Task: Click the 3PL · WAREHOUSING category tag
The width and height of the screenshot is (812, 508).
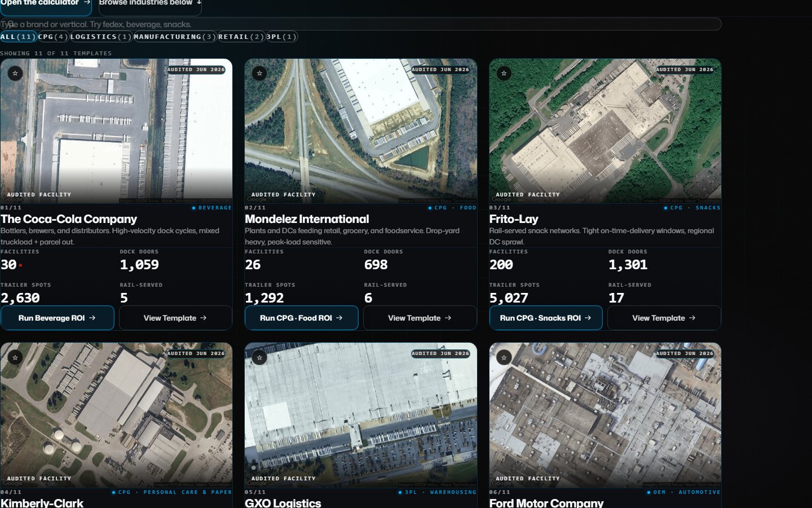Action: pos(438,492)
